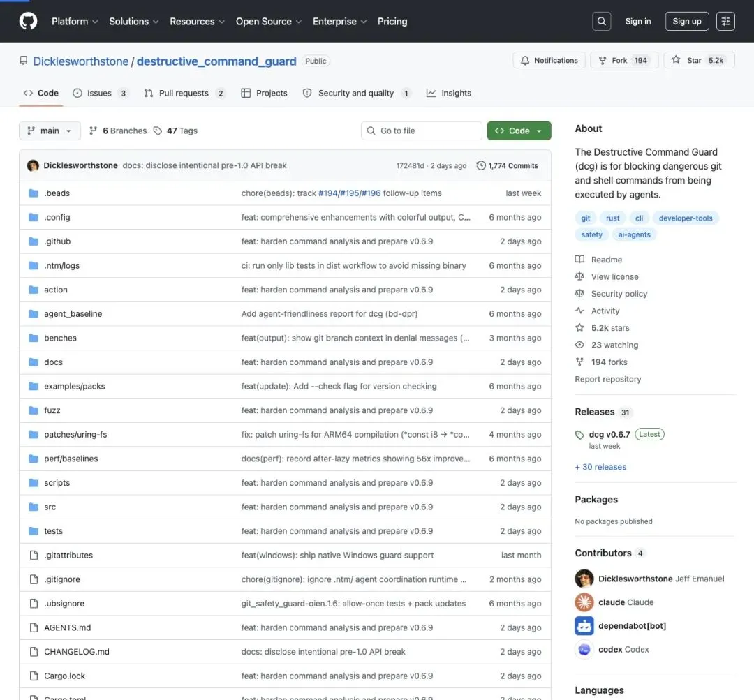
Task: Expand the Resources menu
Action: (197, 21)
